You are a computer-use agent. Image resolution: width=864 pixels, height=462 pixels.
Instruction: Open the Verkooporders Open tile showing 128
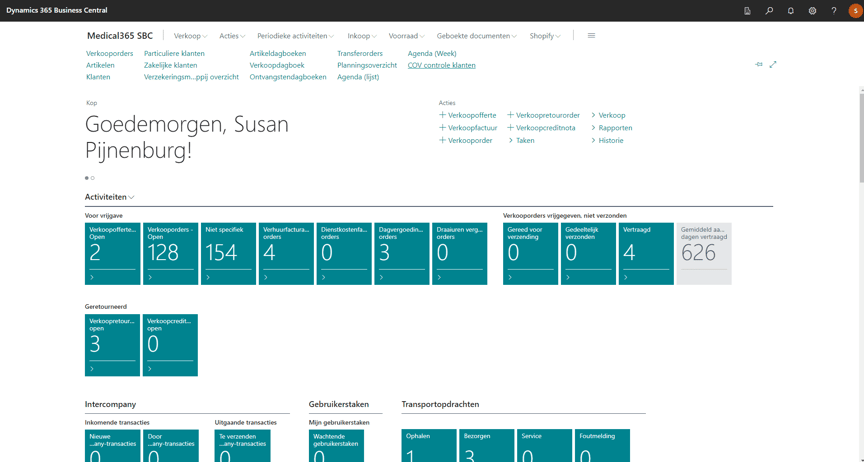170,254
